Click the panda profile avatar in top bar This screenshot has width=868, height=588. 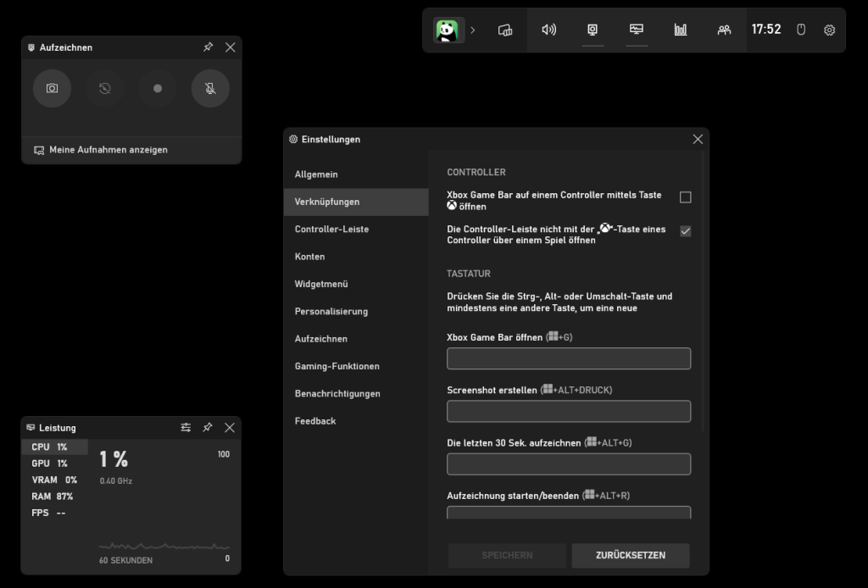pyautogui.click(x=448, y=30)
